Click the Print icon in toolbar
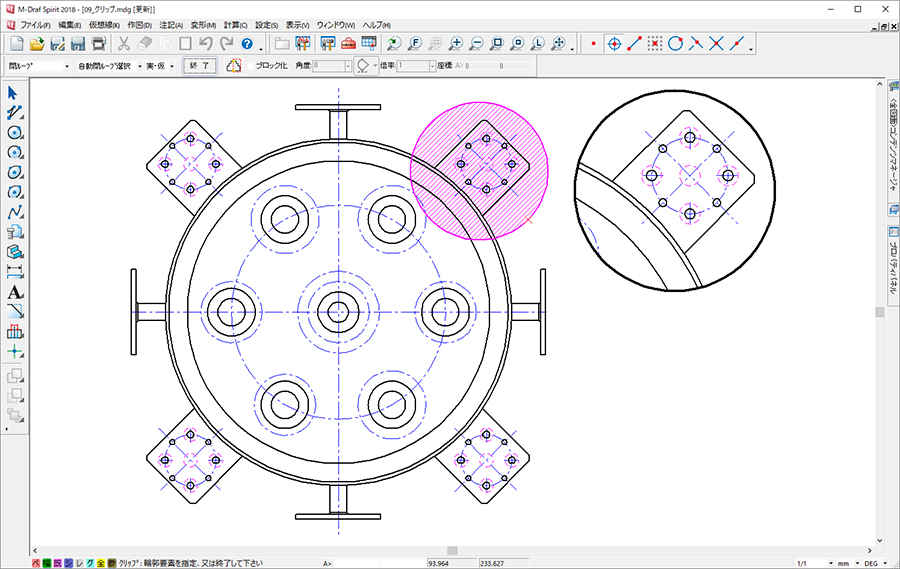This screenshot has height=569, width=900. click(x=98, y=44)
